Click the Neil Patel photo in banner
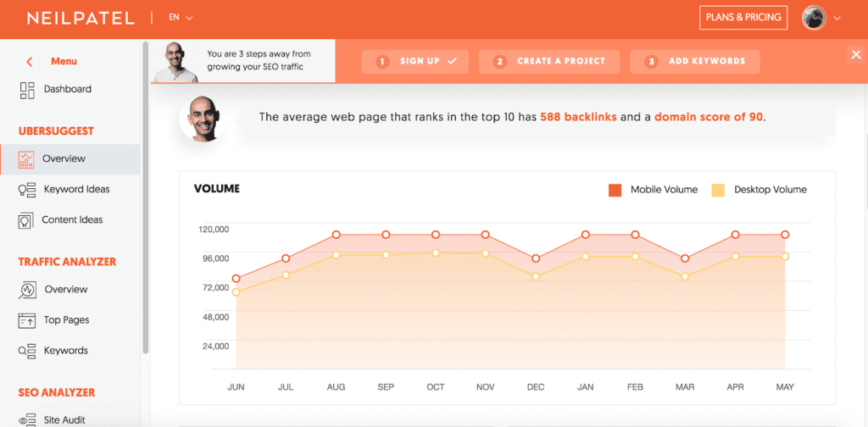This screenshot has height=427, width=868. coord(175,62)
